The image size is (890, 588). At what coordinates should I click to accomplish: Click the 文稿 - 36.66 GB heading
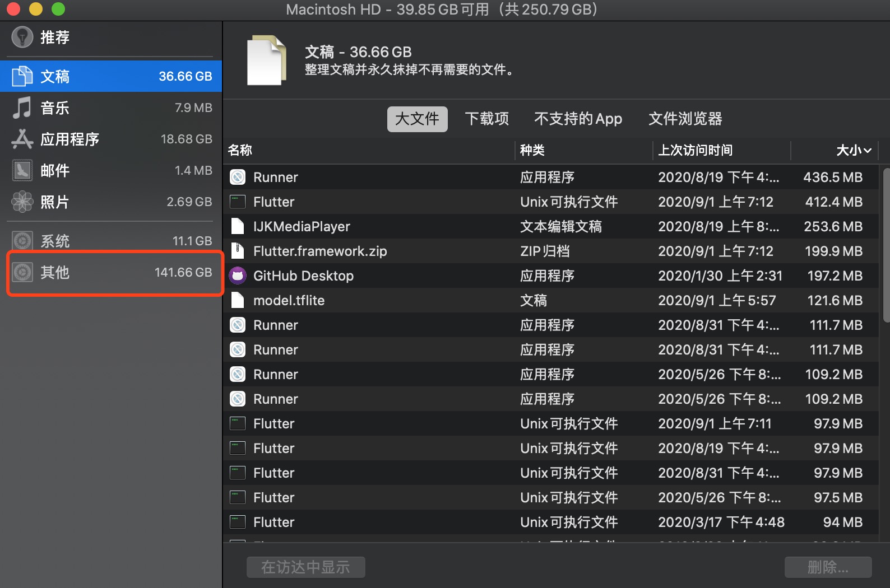point(358,52)
